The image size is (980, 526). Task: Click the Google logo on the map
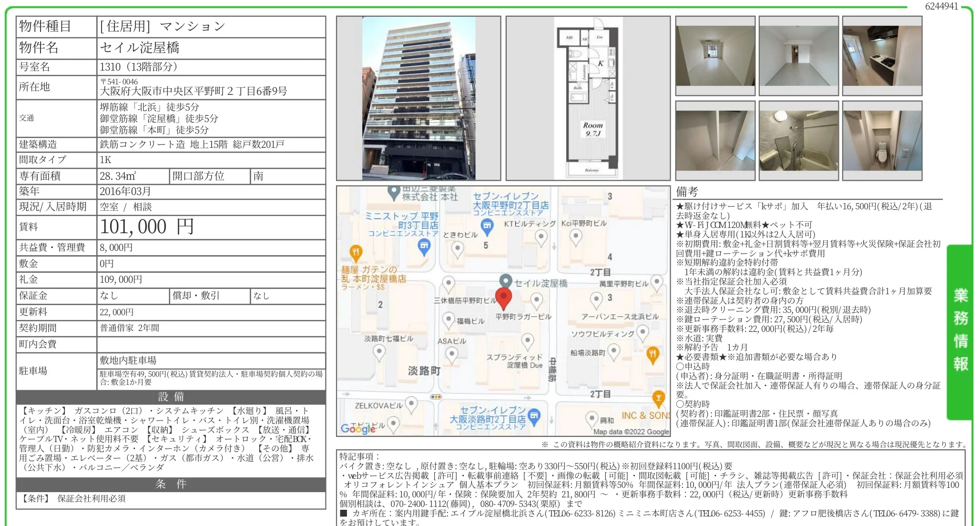point(358,428)
